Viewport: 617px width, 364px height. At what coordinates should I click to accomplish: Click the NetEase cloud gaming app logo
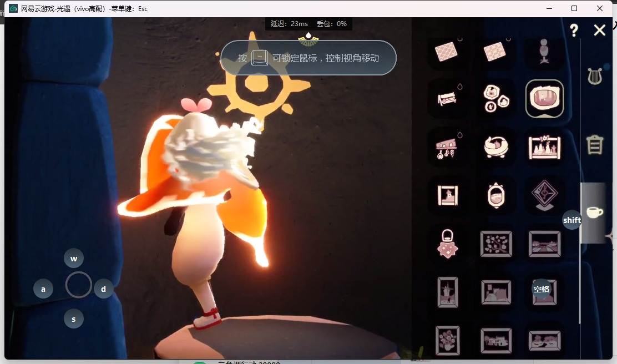13,8
